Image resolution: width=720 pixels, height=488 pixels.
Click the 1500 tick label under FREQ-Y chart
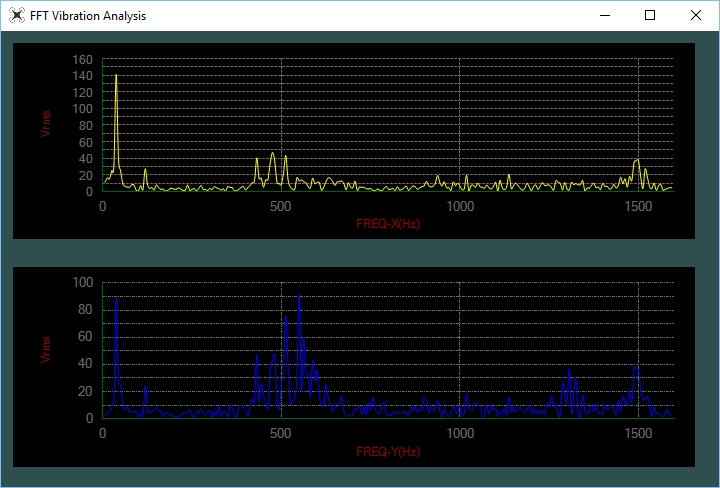coord(638,433)
